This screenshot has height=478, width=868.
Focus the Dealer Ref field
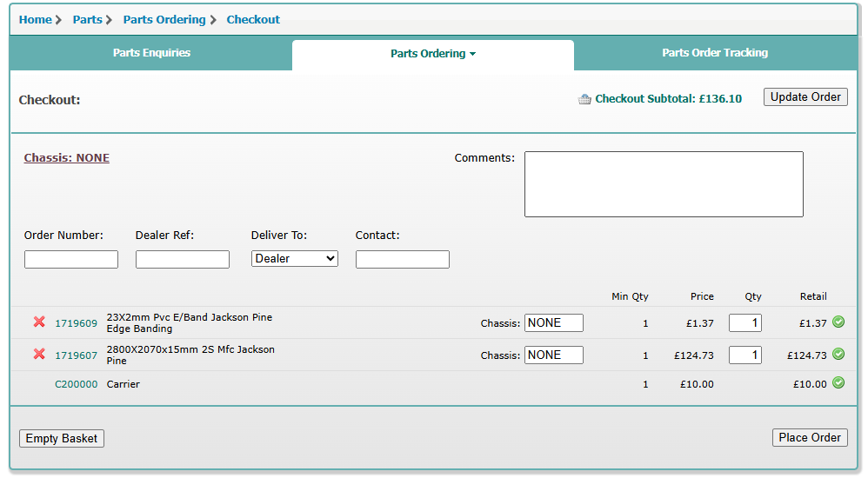pos(183,260)
